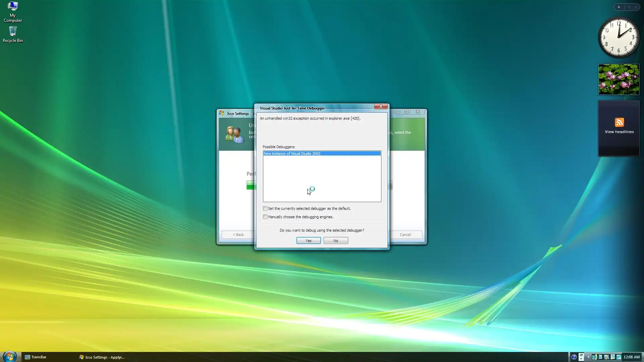Enable set selected debugger as default checkbox
This screenshot has width=644, height=362.
click(265, 208)
